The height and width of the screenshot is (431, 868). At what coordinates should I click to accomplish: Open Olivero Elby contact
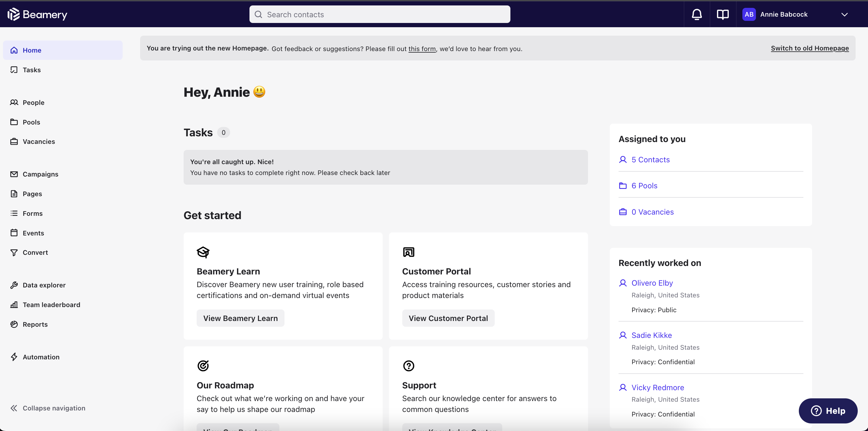[x=652, y=283]
